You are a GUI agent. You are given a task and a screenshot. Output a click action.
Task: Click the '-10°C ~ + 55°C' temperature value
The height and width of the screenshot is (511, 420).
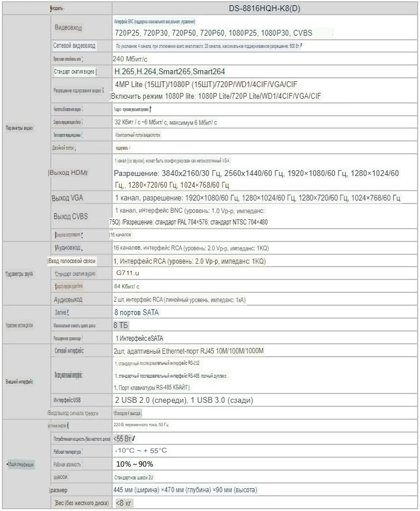[141, 451]
